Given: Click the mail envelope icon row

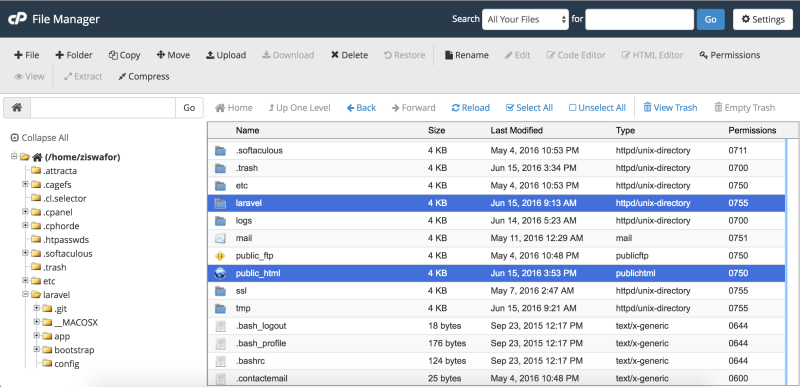Looking at the screenshot, I should click(220, 238).
